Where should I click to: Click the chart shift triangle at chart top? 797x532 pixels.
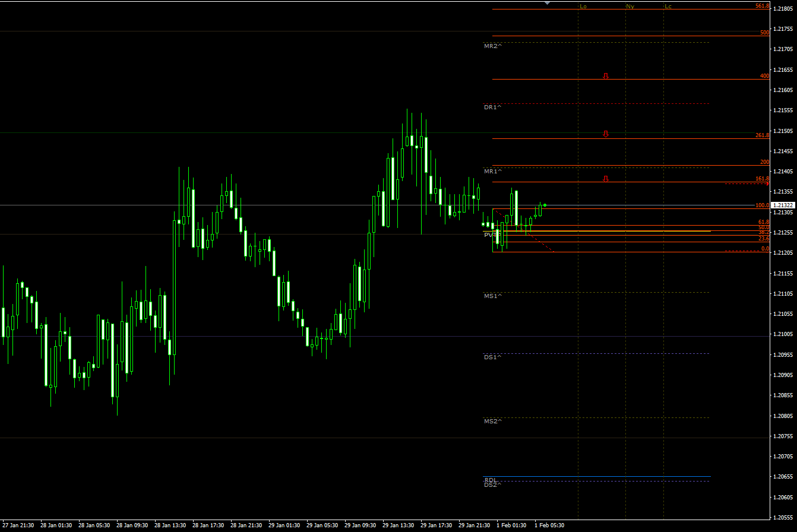(x=547, y=4)
